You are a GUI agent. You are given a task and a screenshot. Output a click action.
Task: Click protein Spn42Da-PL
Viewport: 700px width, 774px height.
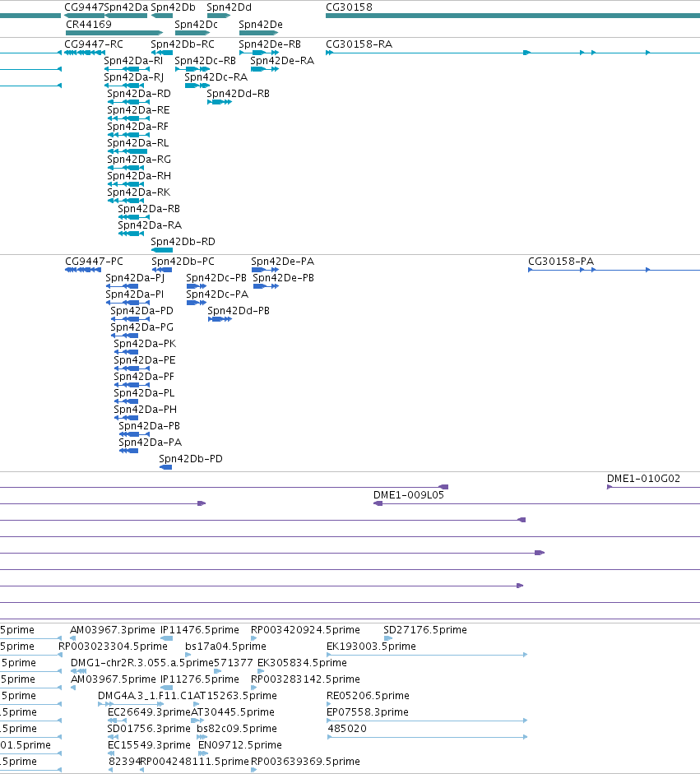click(144, 393)
